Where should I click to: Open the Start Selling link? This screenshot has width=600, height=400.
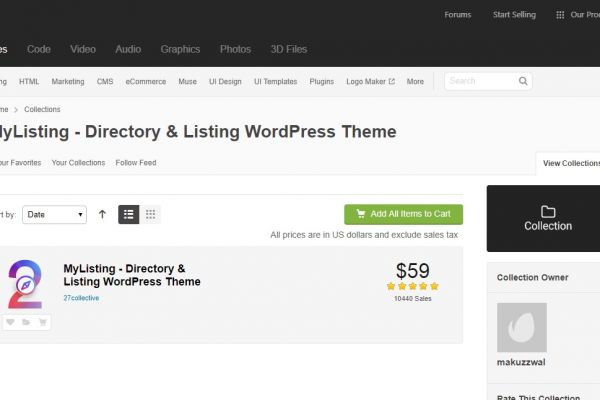(x=514, y=15)
